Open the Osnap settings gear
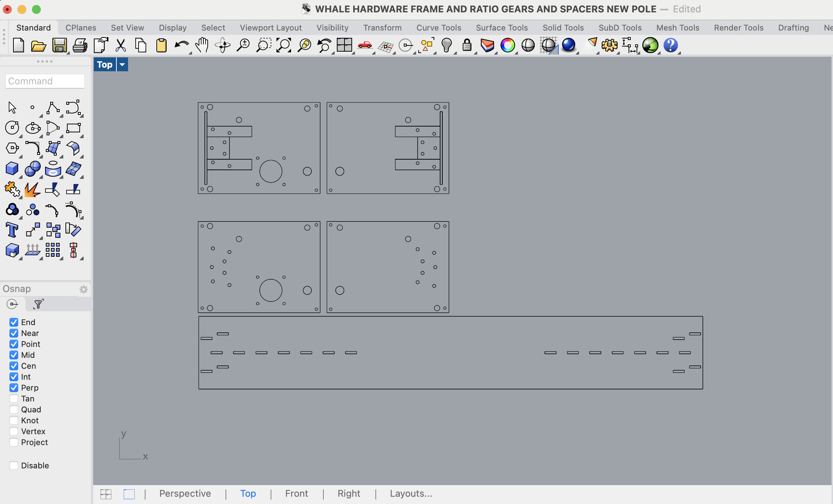Screen dimensions: 833x504 pyautogui.click(x=84, y=289)
